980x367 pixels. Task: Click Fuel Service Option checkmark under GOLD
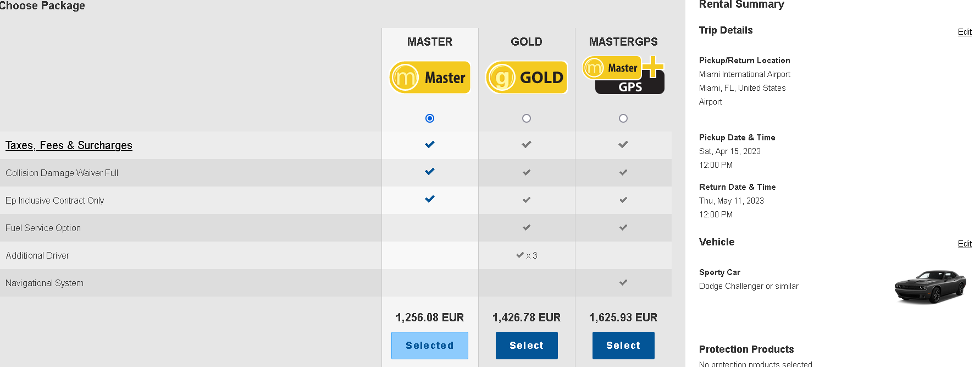tap(527, 227)
